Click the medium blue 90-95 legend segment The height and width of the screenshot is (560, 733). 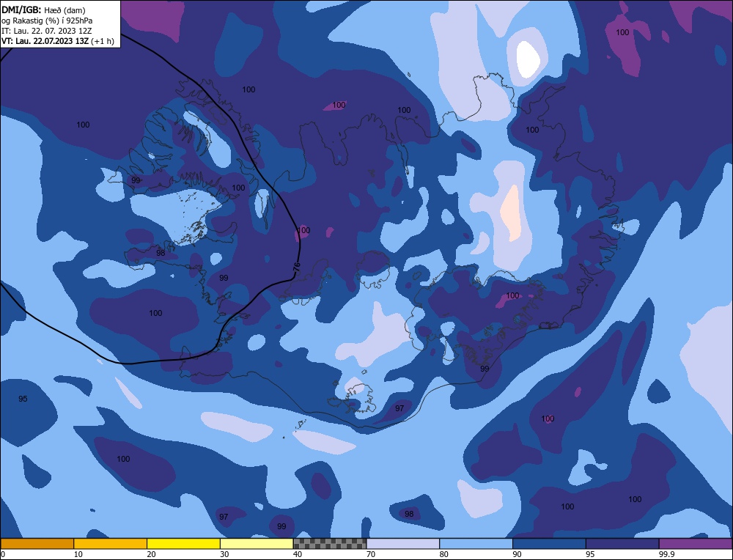[x=549, y=544]
